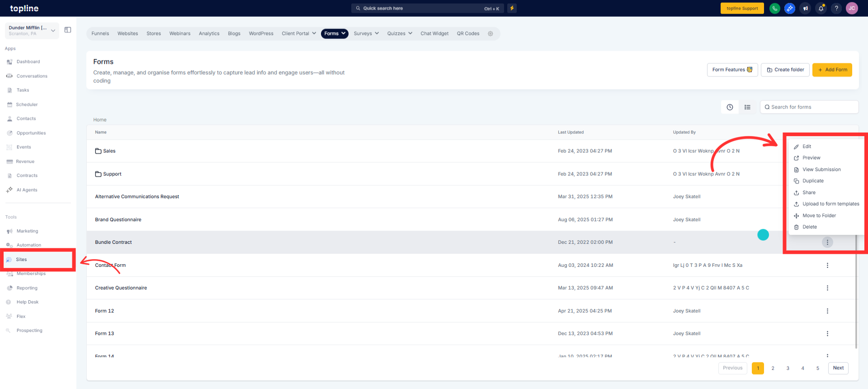Expand the Surveys dropdown
The height and width of the screenshot is (389, 868).
366,33
